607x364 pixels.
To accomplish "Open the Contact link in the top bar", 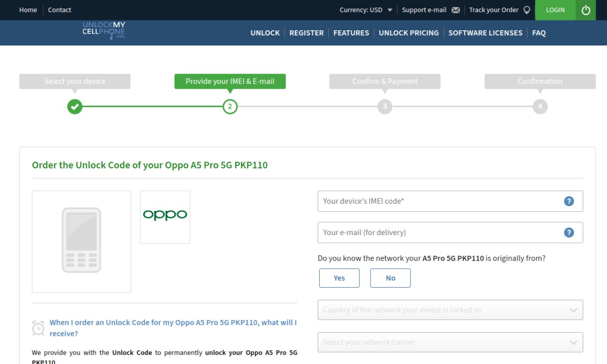I will click(x=60, y=10).
